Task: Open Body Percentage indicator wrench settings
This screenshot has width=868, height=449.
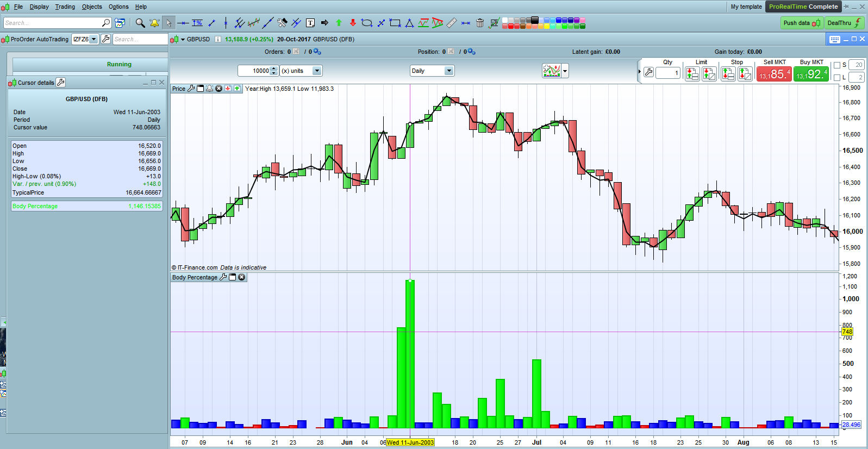Action: [223, 277]
